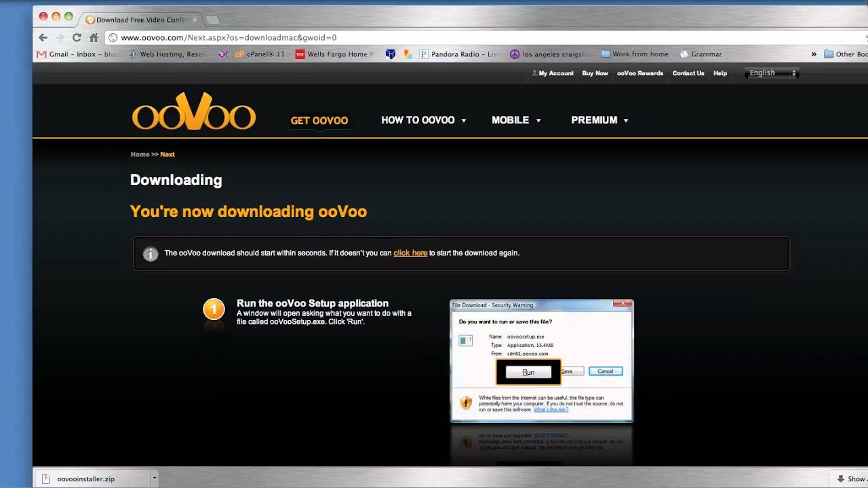Close the browser window with the red button
Viewport: 868px width, 488px height.
pyautogui.click(x=43, y=16)
